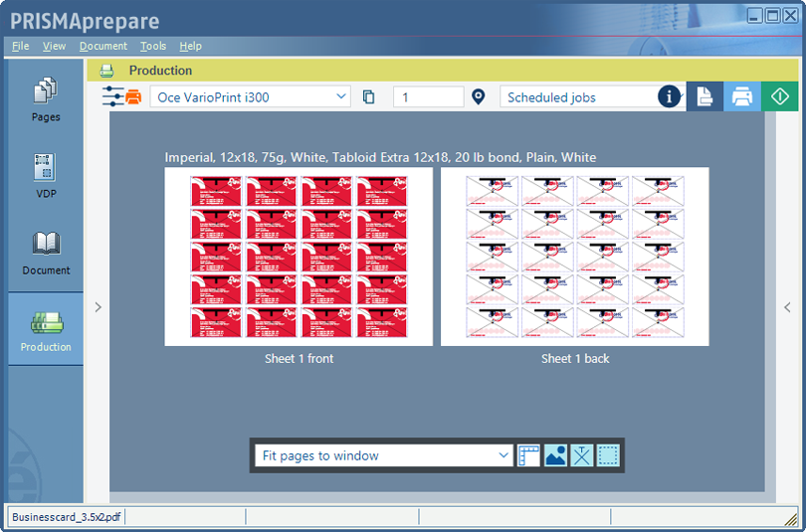Expand the left side panel arrow
This screenshot has height=532, width=806.
[99, 307]
